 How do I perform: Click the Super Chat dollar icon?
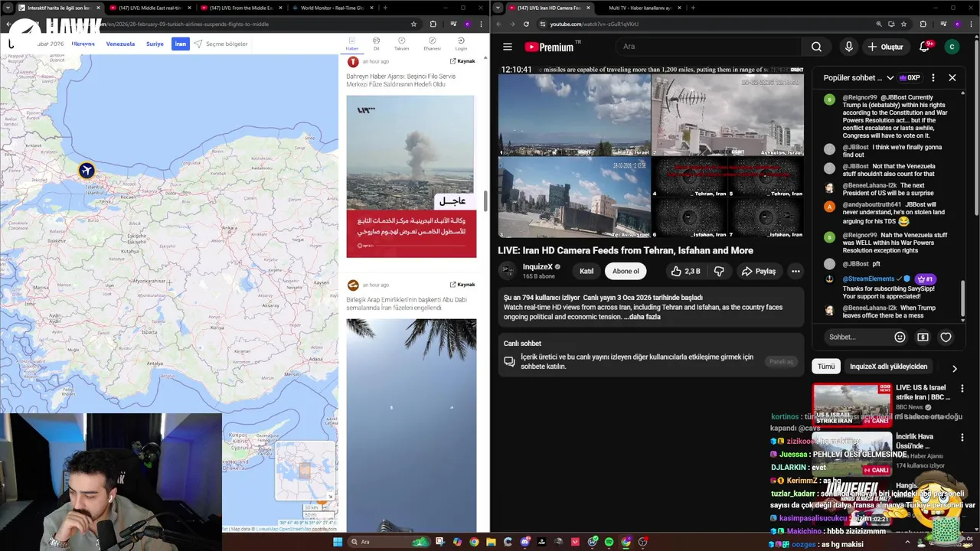tap(923, 337)
